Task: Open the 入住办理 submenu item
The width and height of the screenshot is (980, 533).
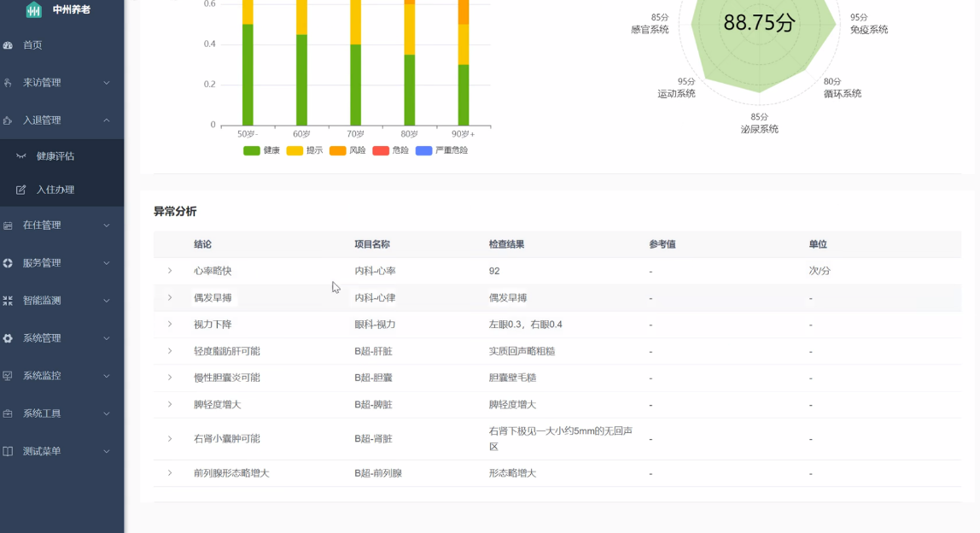Action: click(x=55, y=190)
